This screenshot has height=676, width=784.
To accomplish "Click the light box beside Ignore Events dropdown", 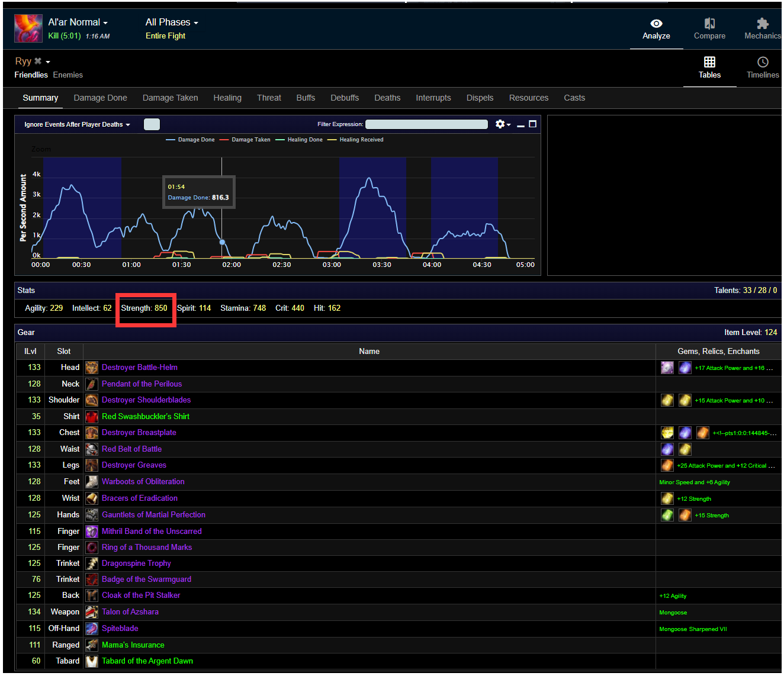I will click(x=152, y=124).
